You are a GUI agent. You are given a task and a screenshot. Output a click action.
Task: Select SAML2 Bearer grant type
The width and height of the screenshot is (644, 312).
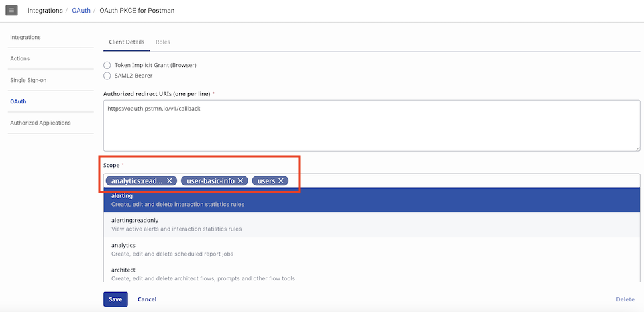click(x=107, y=76)
